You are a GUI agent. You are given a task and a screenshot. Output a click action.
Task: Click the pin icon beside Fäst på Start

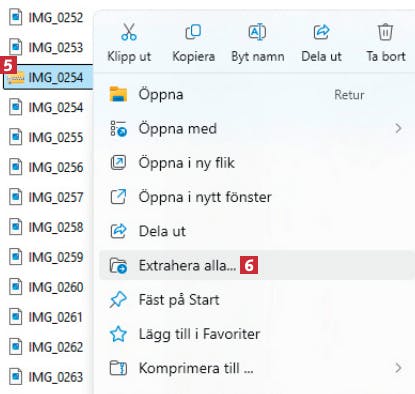(x=118, y=299)
